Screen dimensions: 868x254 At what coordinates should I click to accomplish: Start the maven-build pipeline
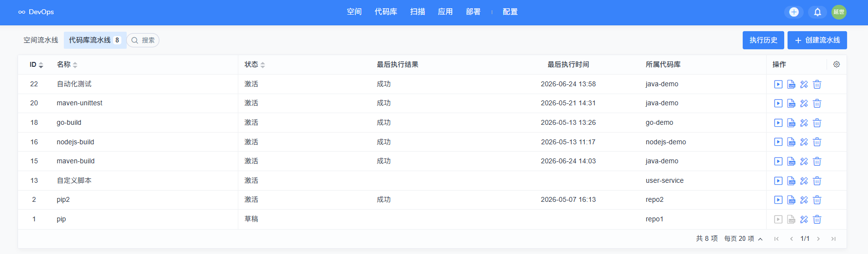778,161
